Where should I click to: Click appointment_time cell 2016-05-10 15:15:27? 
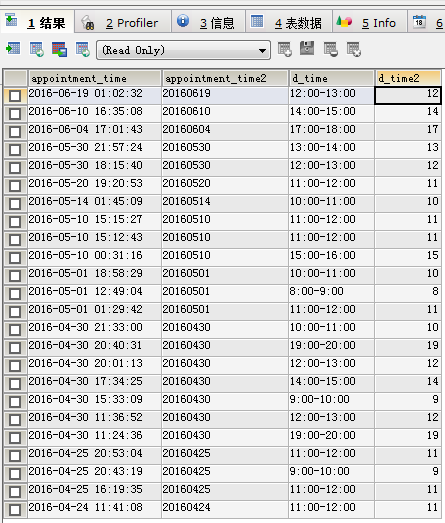[94, 222]
